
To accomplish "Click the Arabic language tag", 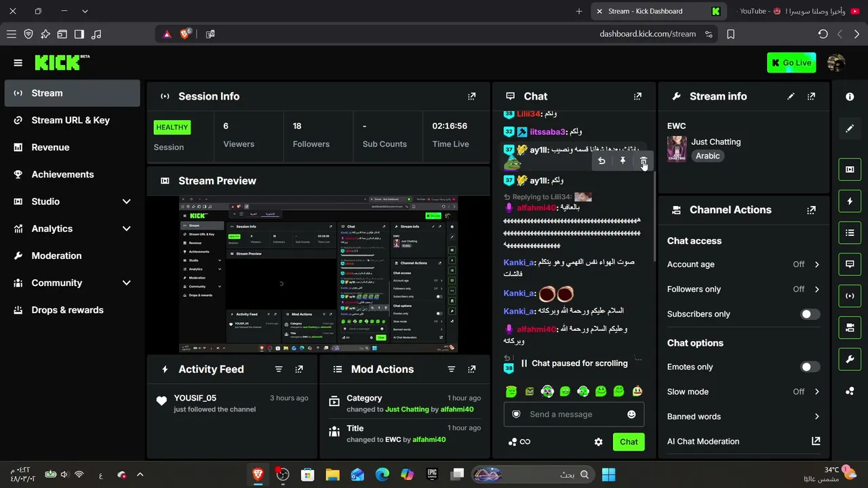I will coord(707,156).
